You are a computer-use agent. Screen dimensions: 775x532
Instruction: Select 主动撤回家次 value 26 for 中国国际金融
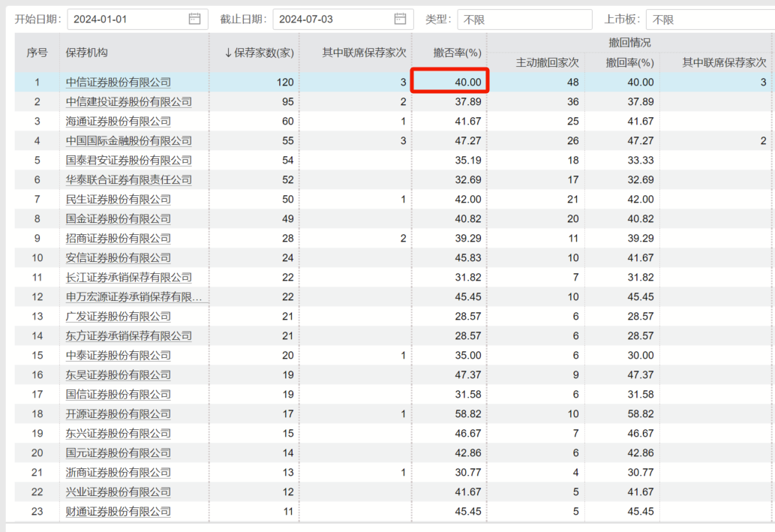[x=573, y=141]
